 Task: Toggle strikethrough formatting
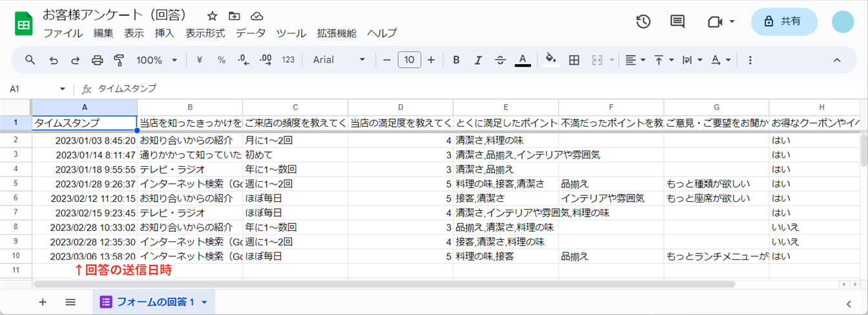[500, 60]
